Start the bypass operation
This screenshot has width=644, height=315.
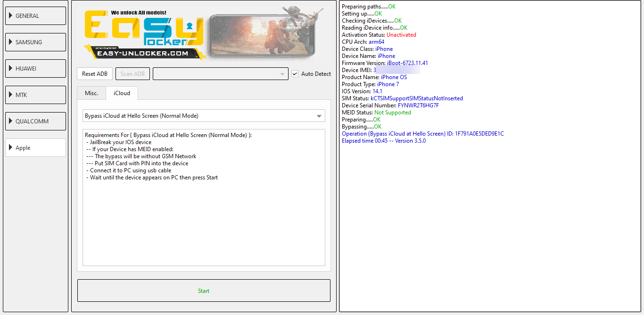tap(204, 291)
